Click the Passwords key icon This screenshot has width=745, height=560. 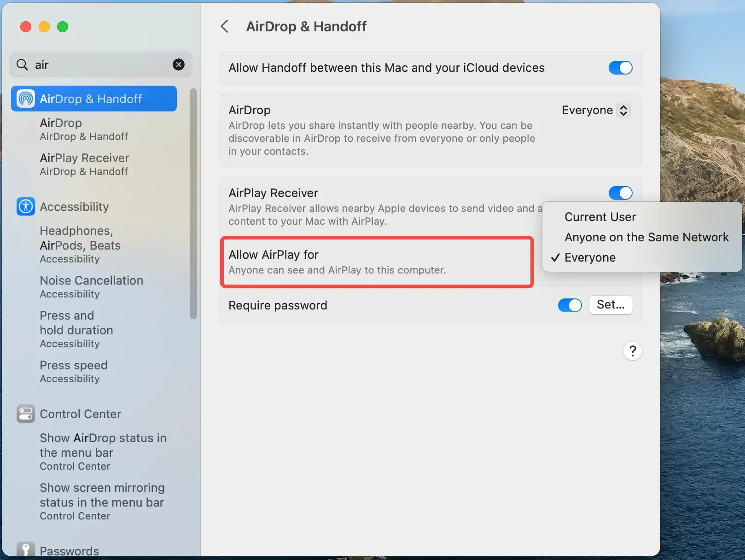(x=26, y=550)
